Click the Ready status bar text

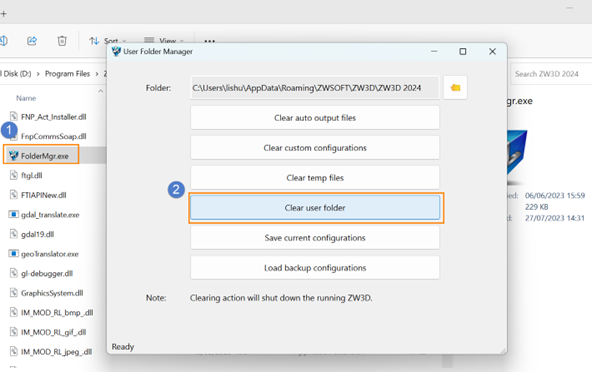coord(123,347)
